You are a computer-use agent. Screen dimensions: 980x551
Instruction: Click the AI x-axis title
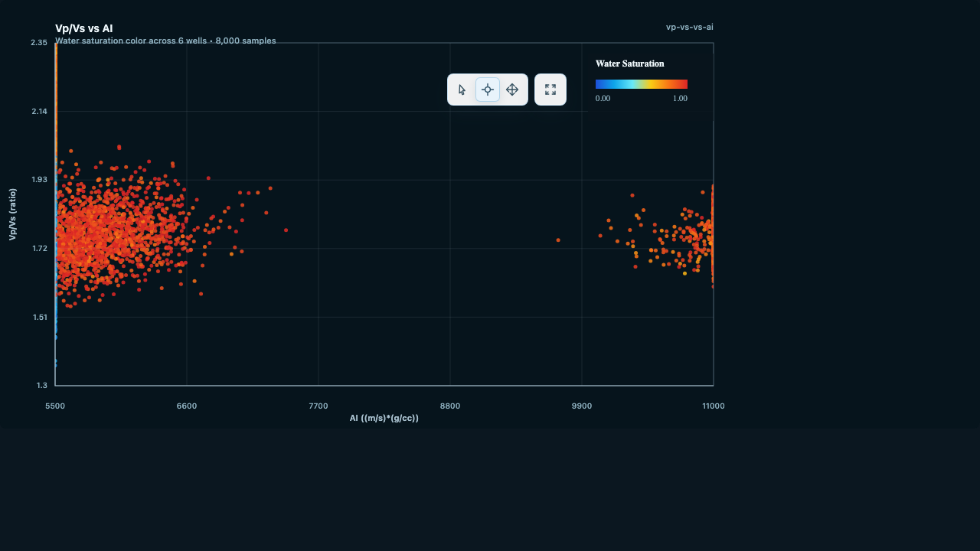384,418
